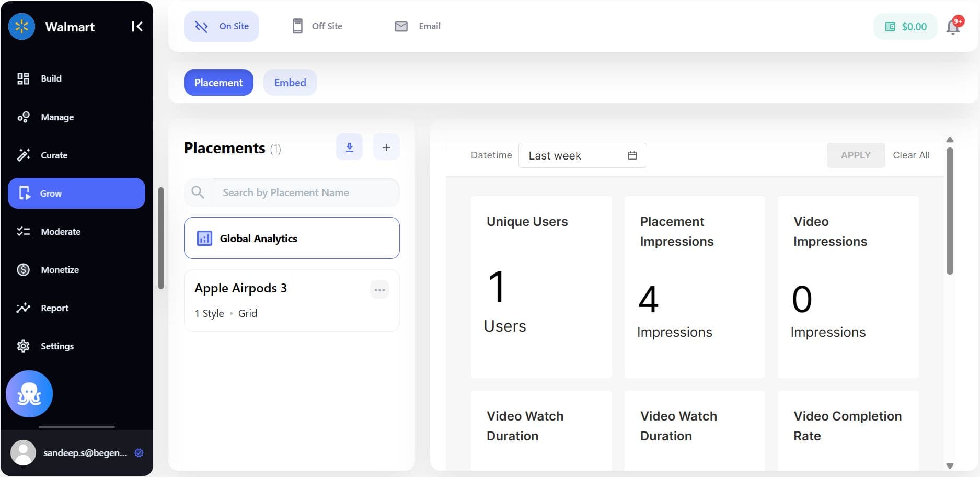
Task: Click the "Grid" label under Apple Airpods 3
Action: [x=248, y=313]
